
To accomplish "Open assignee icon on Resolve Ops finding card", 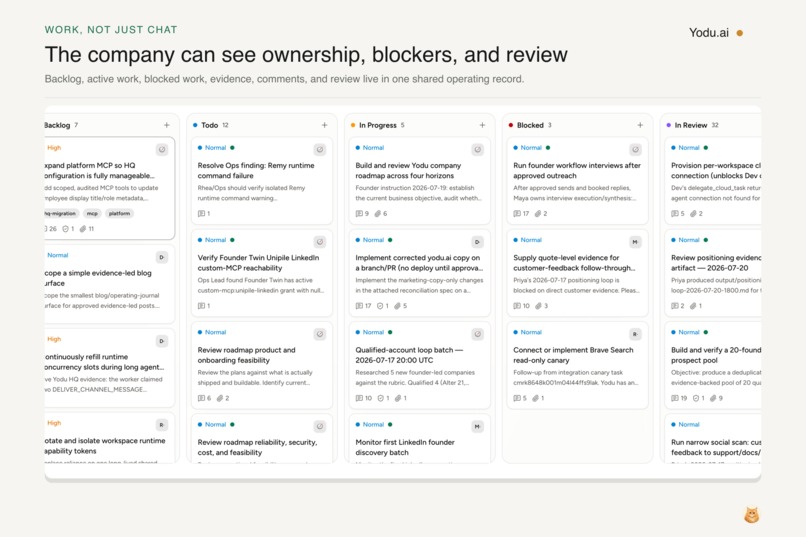I will [320, 150].
